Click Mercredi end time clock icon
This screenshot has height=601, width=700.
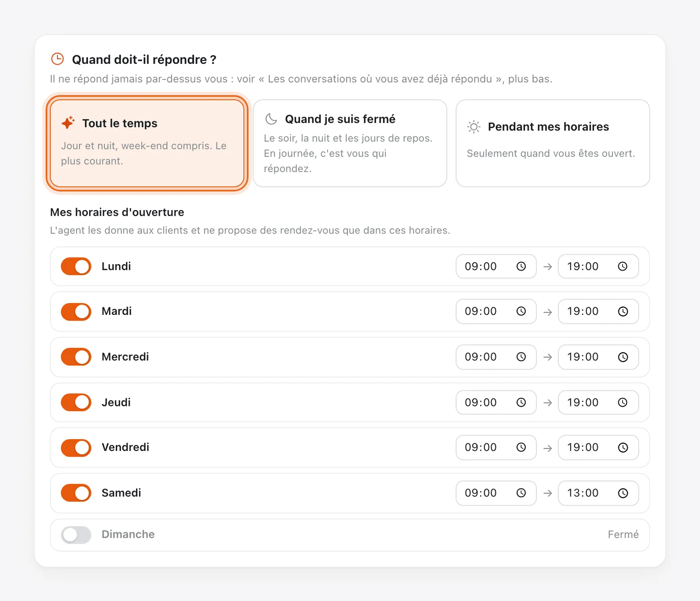(623, 357)
